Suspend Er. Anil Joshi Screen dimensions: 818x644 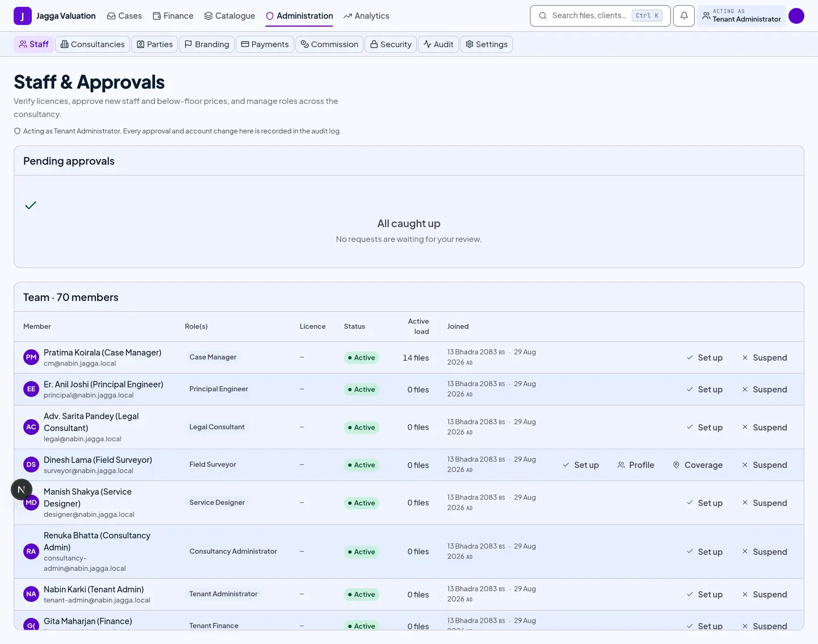click(765, 390)
